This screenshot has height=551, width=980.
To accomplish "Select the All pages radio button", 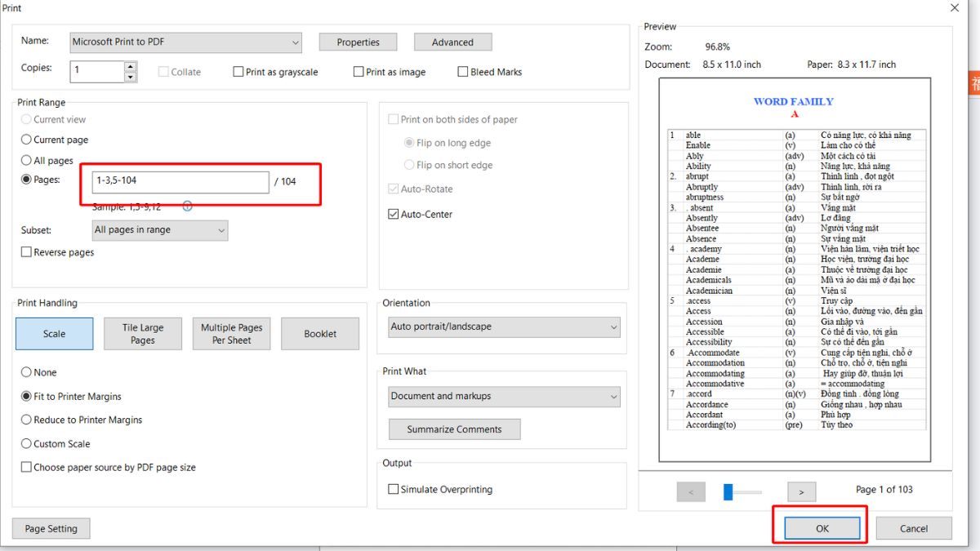I will click(x=27, y=161).
